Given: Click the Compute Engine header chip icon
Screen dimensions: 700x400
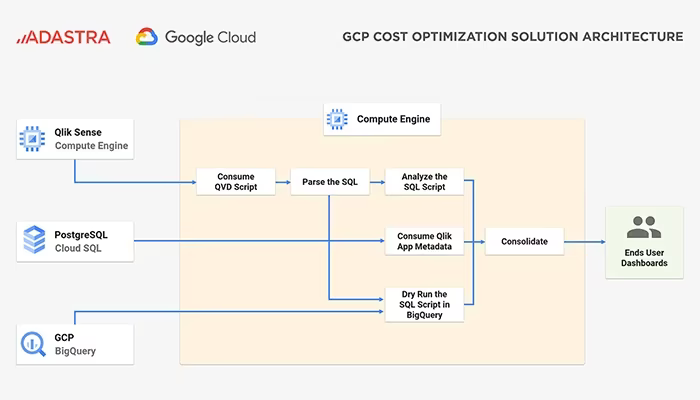Looking at the screenshot, I should click(x=337, y=119).
